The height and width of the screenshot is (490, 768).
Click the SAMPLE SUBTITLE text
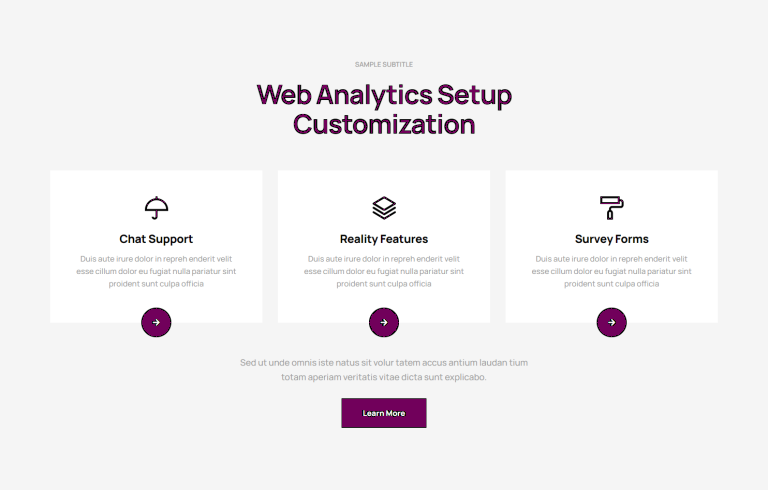pyautogui.click(x=384, y=64)
